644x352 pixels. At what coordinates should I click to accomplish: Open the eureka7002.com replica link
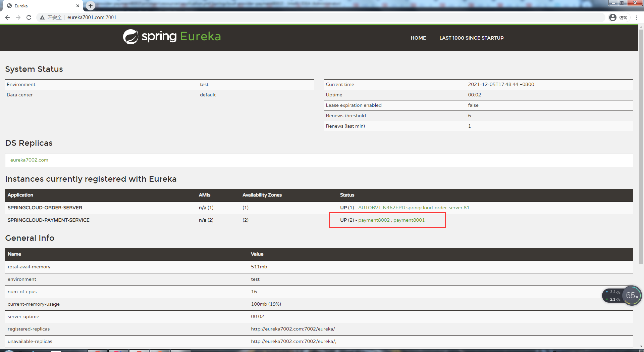pos(29,160)
